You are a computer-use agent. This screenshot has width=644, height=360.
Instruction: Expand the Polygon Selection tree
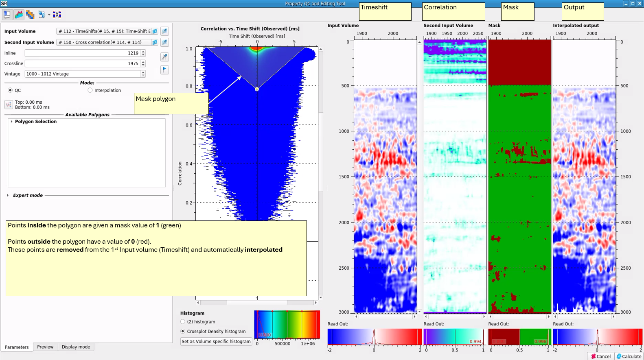click(11, 122)
